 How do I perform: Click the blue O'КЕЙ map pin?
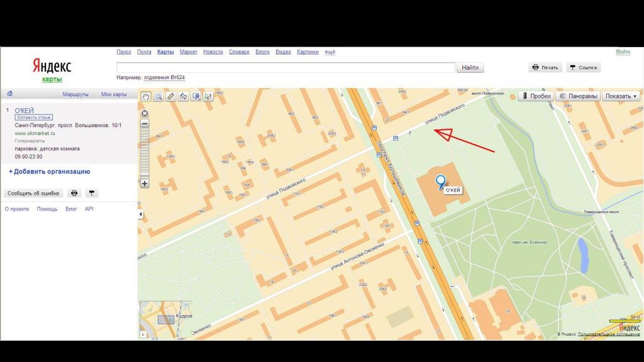(441, 182)
